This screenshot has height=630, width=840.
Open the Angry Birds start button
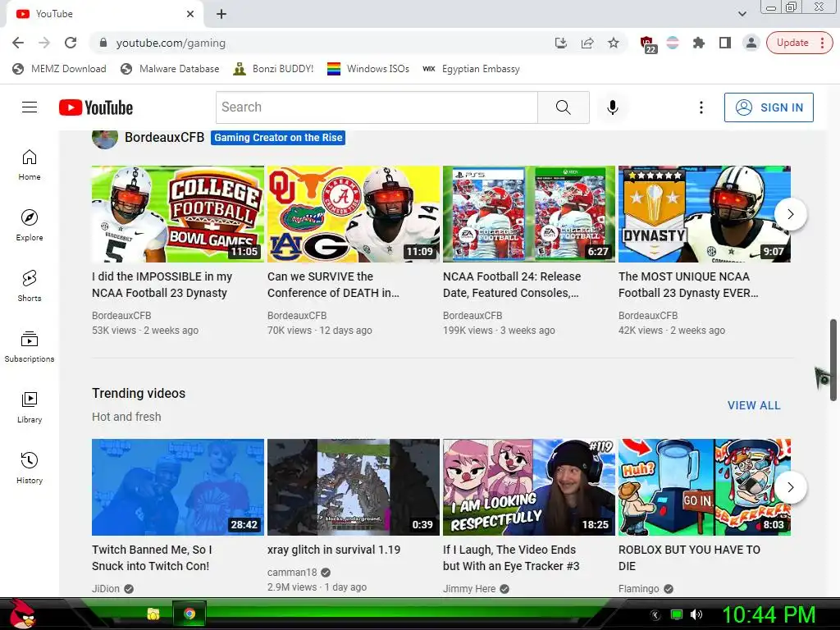[22, 614]
